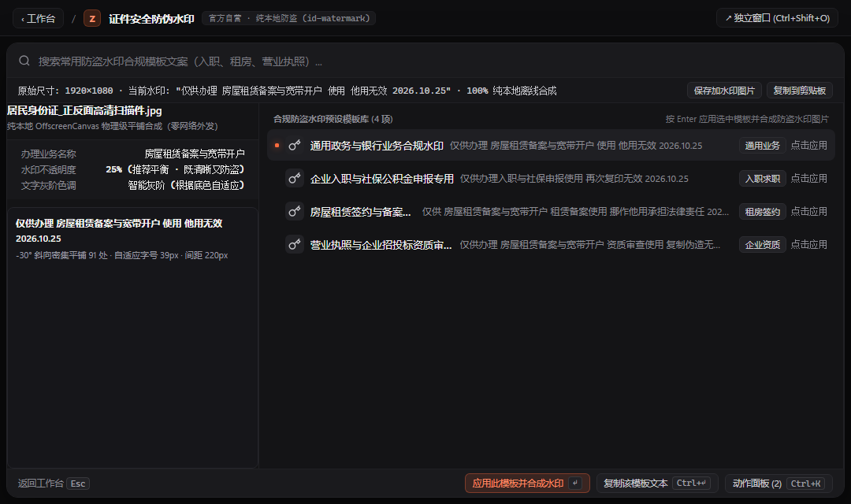Click 合规防盗水印预设模板库 (4 项) heading
The image size is (851, 504).
[333, 119]
